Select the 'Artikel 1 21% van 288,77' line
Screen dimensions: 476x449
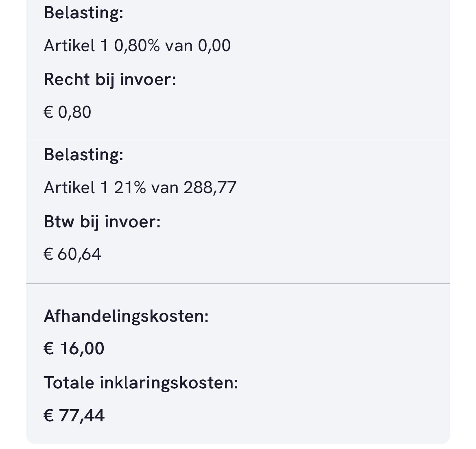[x=140, y=187]
